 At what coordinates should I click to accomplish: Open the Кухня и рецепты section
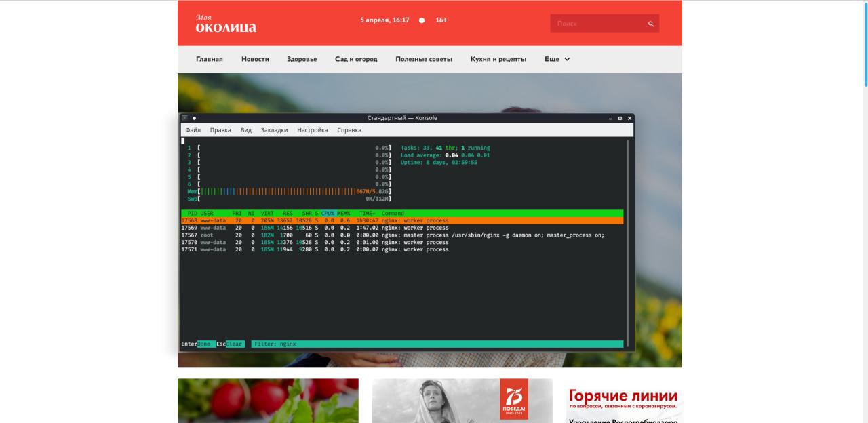click(x=498, y=59)
